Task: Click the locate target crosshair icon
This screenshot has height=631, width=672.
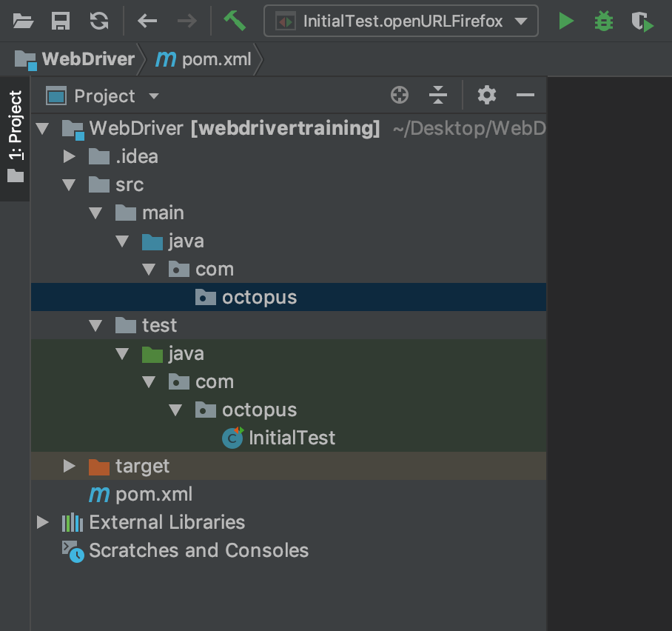Action: pos(400,96)
